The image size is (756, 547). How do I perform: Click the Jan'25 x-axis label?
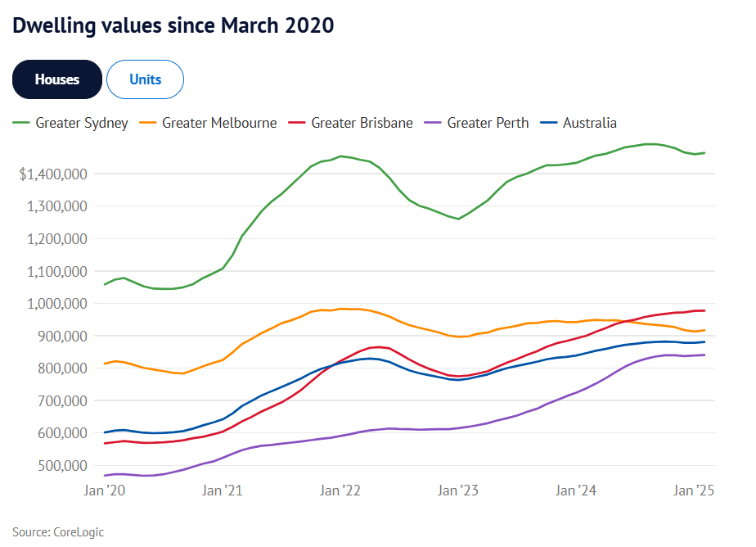(x=694, y=491)
